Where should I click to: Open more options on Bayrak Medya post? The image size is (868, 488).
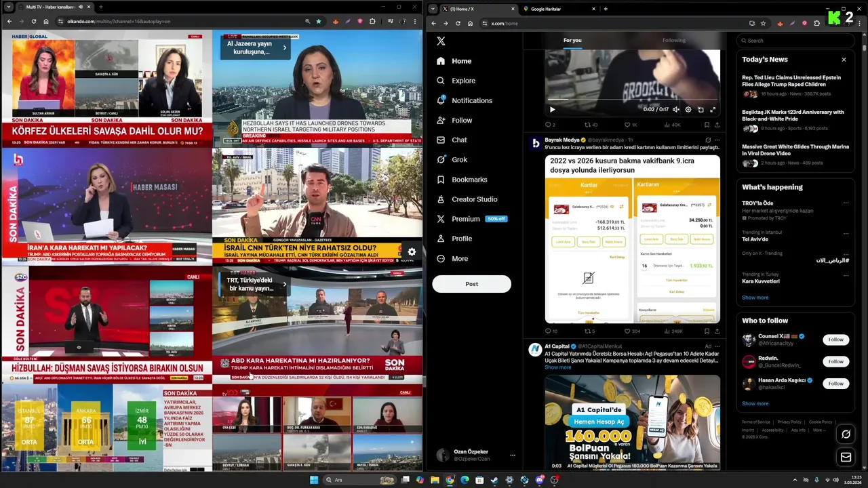click(x=717, y=140)
